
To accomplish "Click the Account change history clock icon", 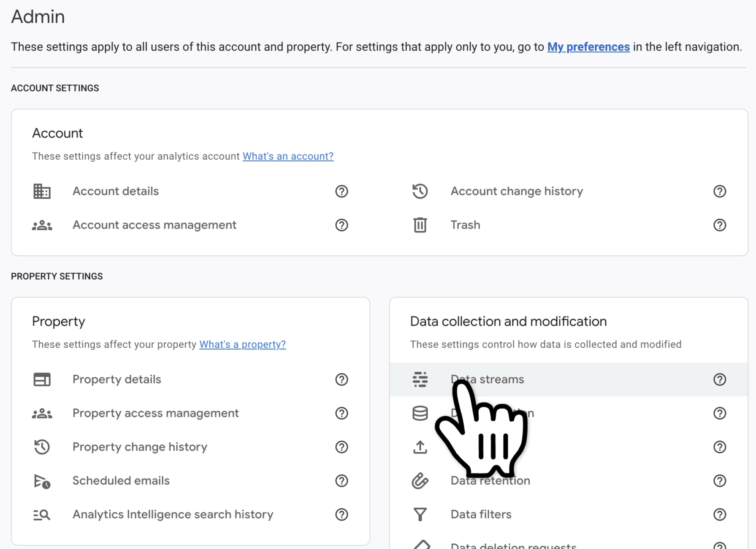I will click(420, 191).
